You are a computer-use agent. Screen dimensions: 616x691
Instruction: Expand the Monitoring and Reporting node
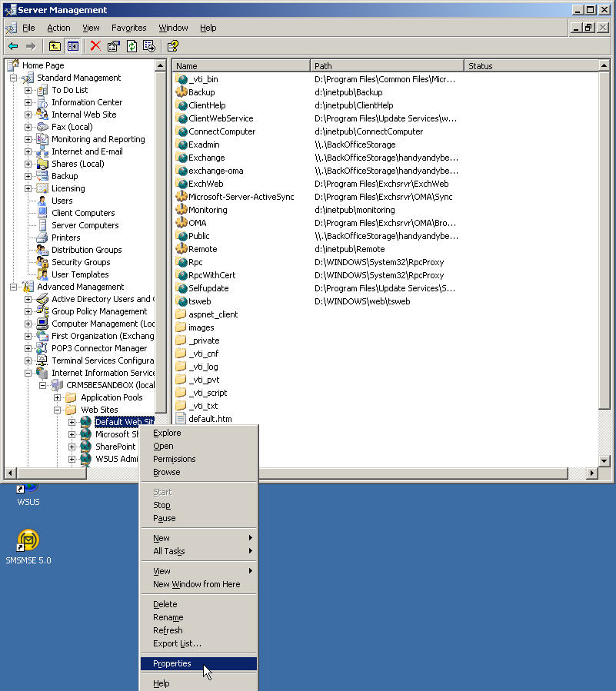[x=28, y=139]
